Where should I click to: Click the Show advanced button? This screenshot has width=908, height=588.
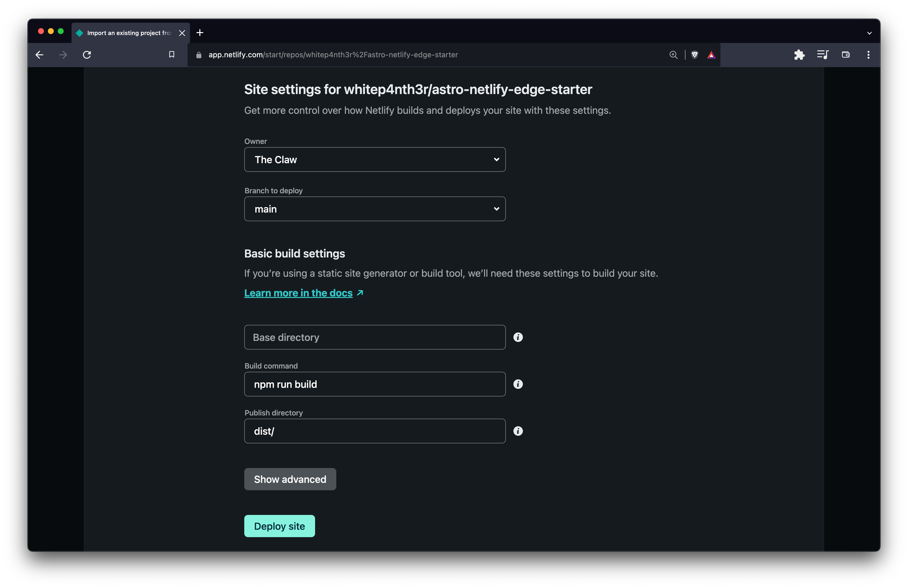point(290,479)
